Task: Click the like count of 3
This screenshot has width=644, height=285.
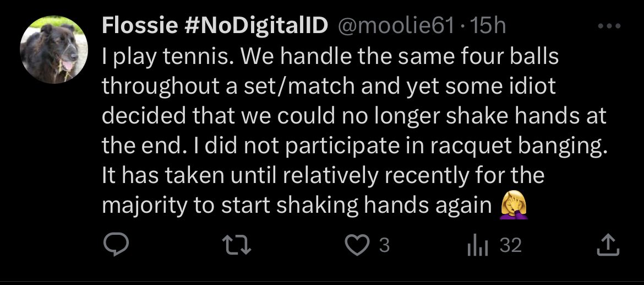Action: pyautogui.click(x=385, y=245)
